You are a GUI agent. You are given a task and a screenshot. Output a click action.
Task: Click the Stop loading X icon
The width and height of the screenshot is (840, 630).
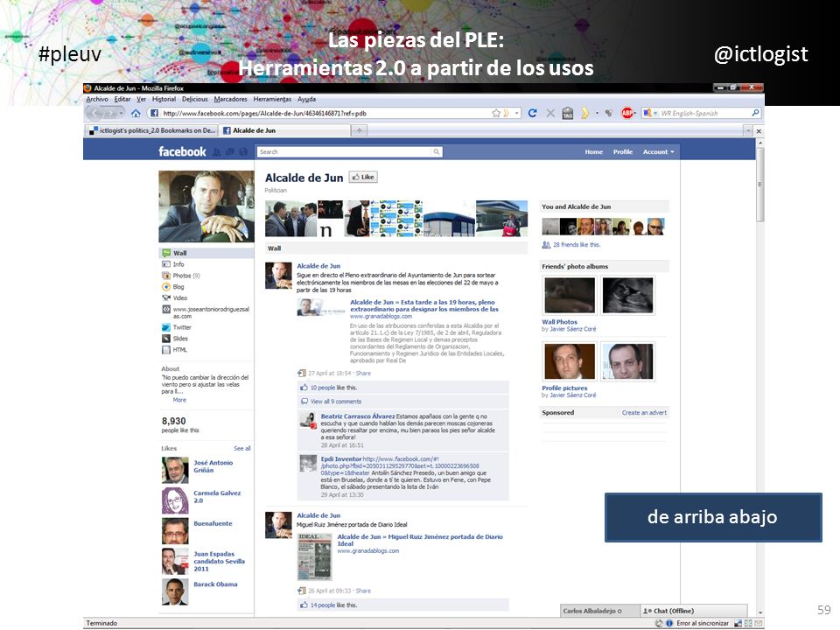(x=549, y=113)
